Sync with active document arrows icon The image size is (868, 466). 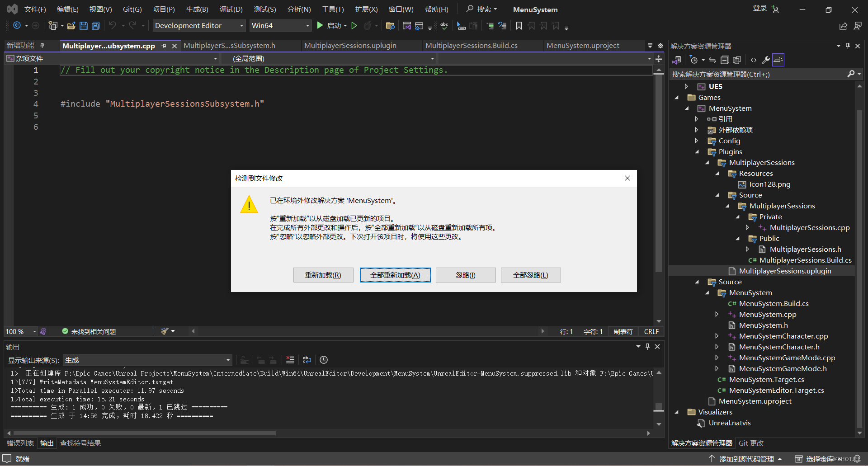coord(712,60)
